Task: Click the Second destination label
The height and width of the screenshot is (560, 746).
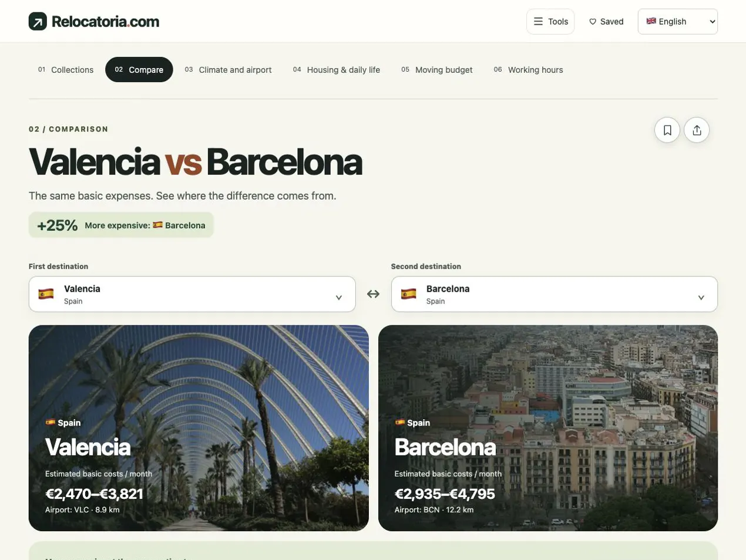Action: pos(426,266)
